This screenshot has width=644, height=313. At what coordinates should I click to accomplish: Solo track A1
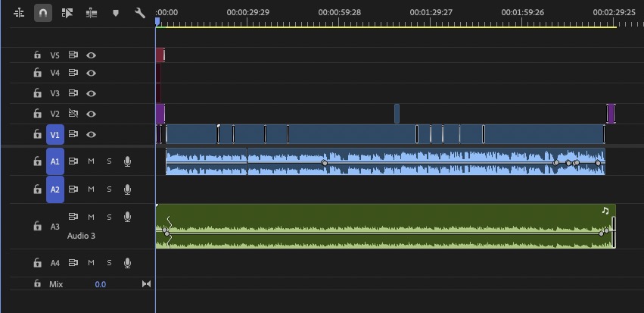(x=109, y=161)
